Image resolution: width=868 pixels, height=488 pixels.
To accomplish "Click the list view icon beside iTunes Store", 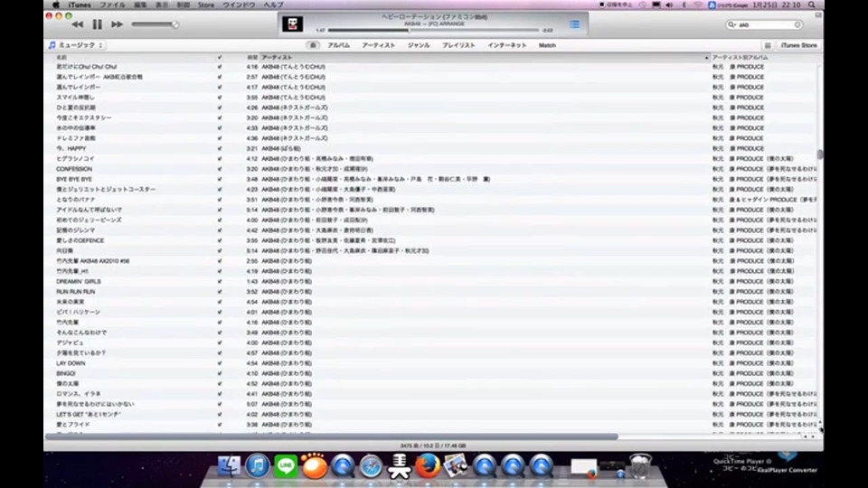I will pos(768,45).
